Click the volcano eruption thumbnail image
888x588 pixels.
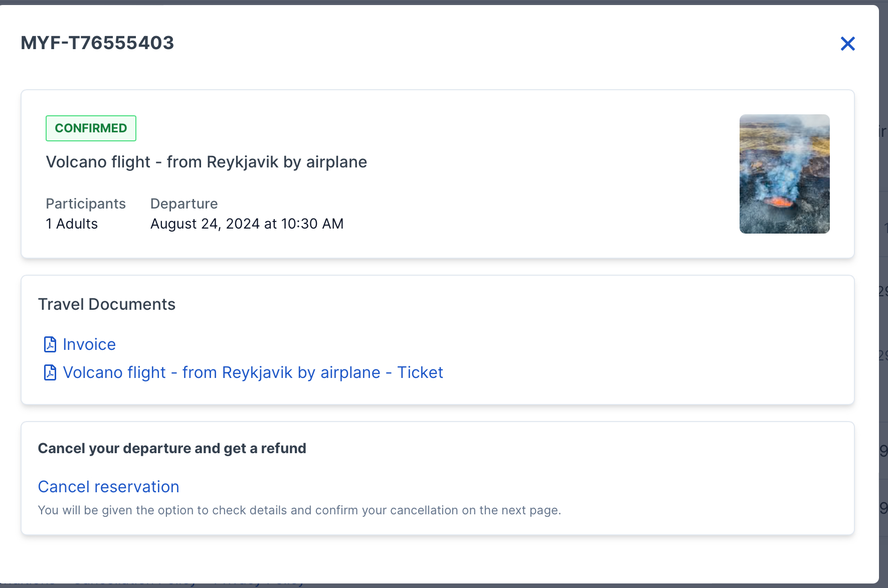coord(784,174)
